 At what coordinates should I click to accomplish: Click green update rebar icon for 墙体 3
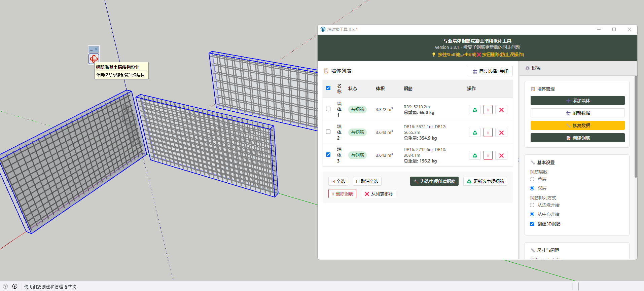[x=474, y=155]
